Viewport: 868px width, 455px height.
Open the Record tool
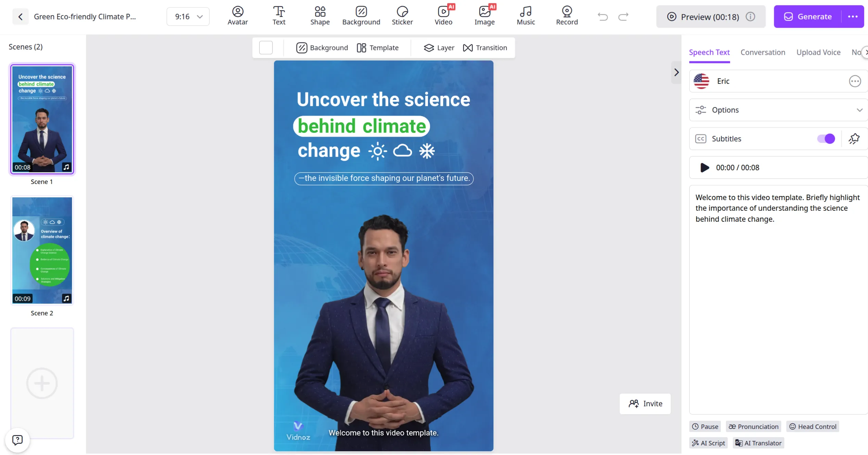[x=567, y=16]
